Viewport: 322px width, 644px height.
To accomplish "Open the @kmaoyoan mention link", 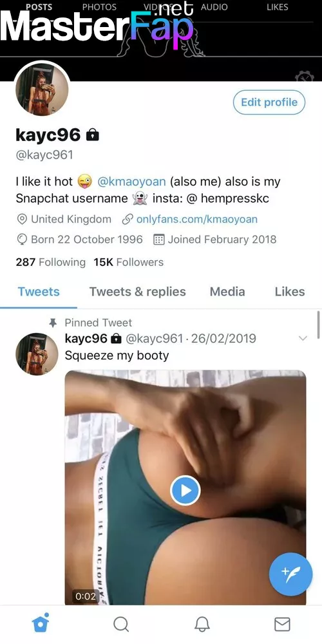I will coord(131,181).
